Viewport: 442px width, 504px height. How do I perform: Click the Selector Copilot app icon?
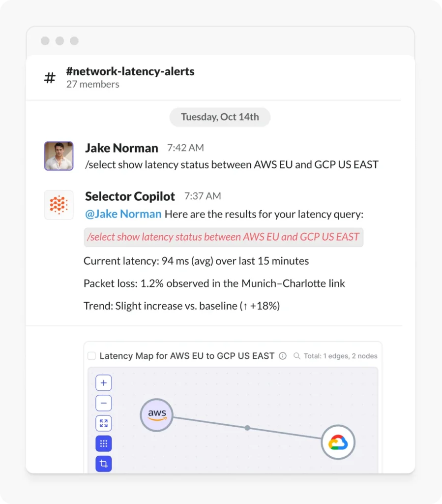click(59, 204)
